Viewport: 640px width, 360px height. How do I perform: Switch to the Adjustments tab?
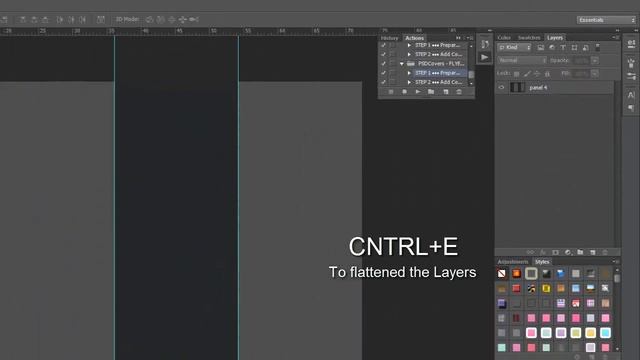513,262
